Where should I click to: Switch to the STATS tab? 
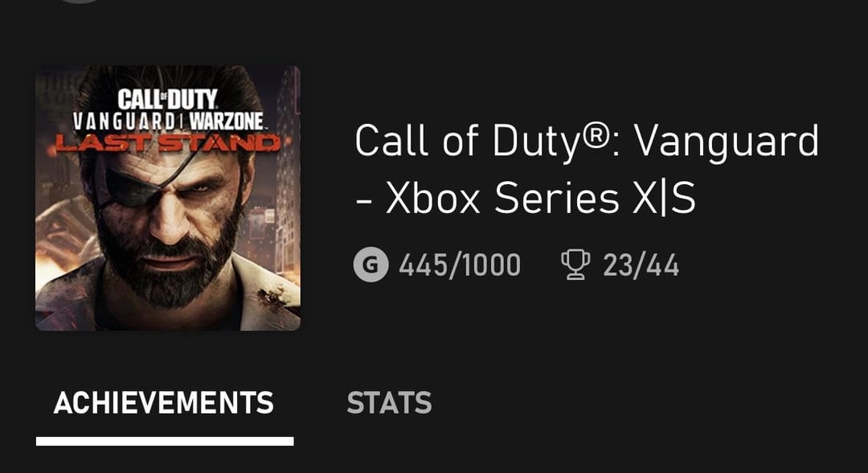point(389,403)
